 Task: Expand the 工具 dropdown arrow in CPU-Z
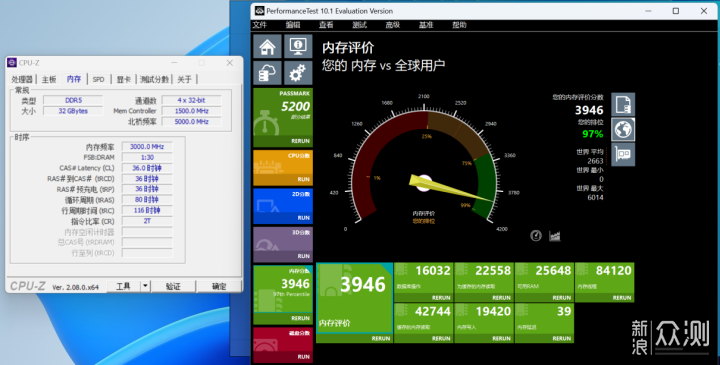click(145, 286)
